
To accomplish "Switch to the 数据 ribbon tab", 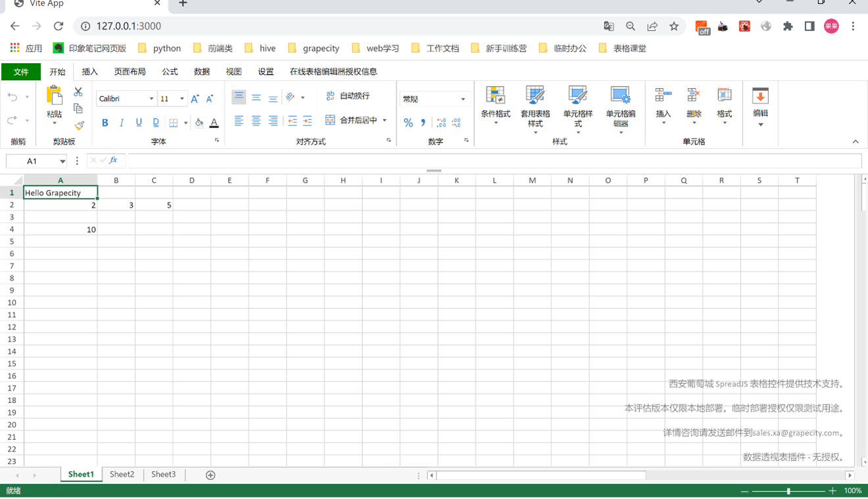I will (x=202, y=72).
